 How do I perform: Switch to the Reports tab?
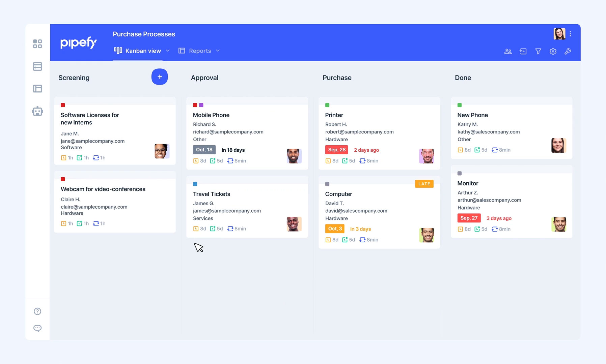[x=199, y=51]
